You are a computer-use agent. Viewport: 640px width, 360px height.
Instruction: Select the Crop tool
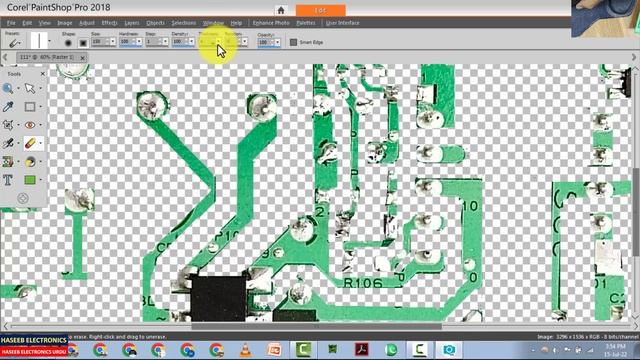(8, 125)
